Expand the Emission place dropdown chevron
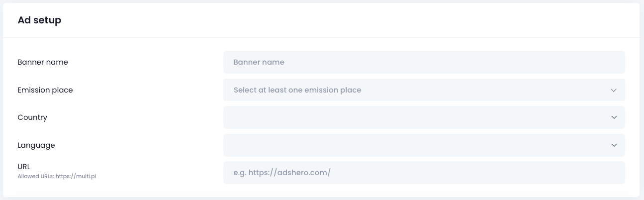644x200 pixels. pyautogui.click(x=614, y=90)
